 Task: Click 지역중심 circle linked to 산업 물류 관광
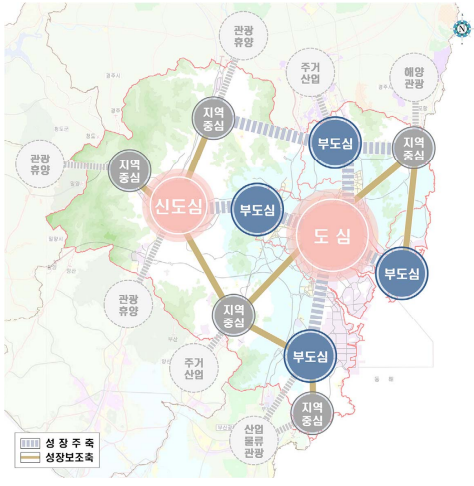pos(312,413)
